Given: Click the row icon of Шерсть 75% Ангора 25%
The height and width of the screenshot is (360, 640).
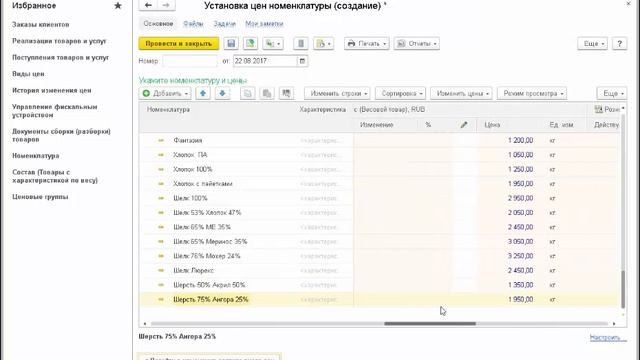Looking at the screenshot, I should (x=161, y=300).
